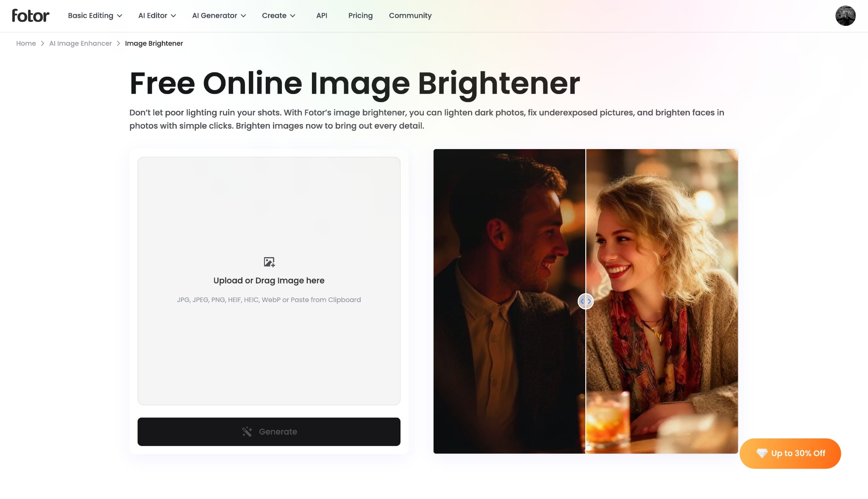This screenshot has width=868, height=499.
Task: Open the Fotor logo homepage
Action: [x=31, y=16]
